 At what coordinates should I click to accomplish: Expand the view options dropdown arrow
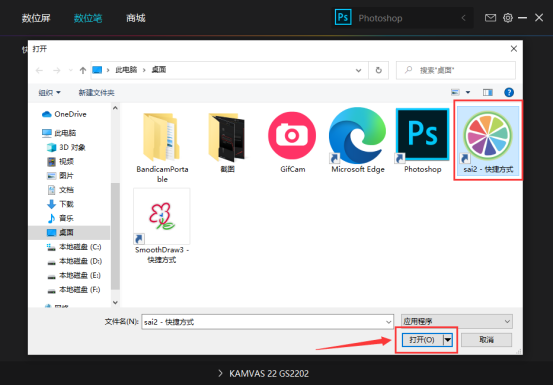click(x=468, y=93)
